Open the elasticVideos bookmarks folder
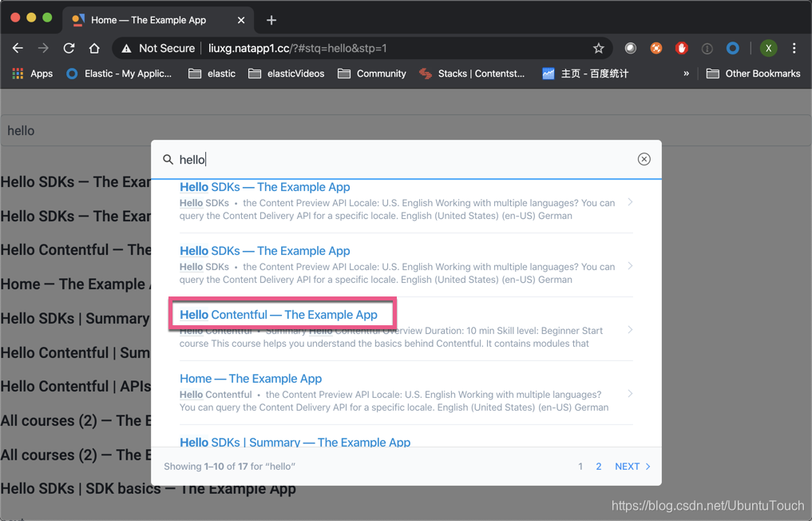This screenshot has width=812, height=521. click(287, 74)
